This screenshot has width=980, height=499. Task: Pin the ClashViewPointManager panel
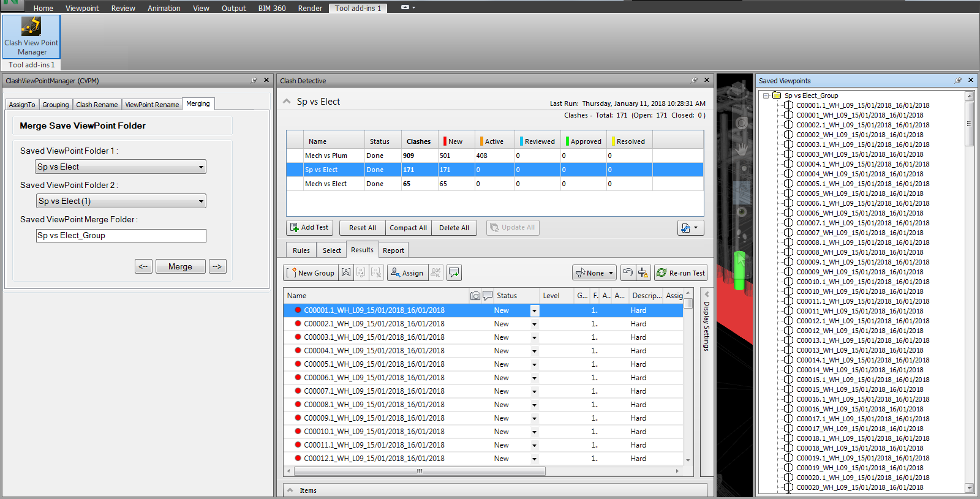(x=254, y=80)
